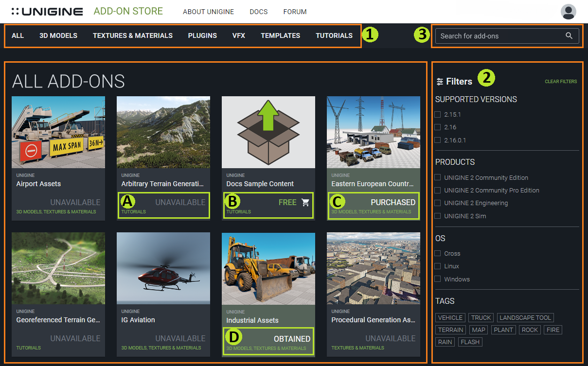Tick the Linux OS checkbox
The height and width of the screenshot is (366, 588).
[x=438, y=266]
